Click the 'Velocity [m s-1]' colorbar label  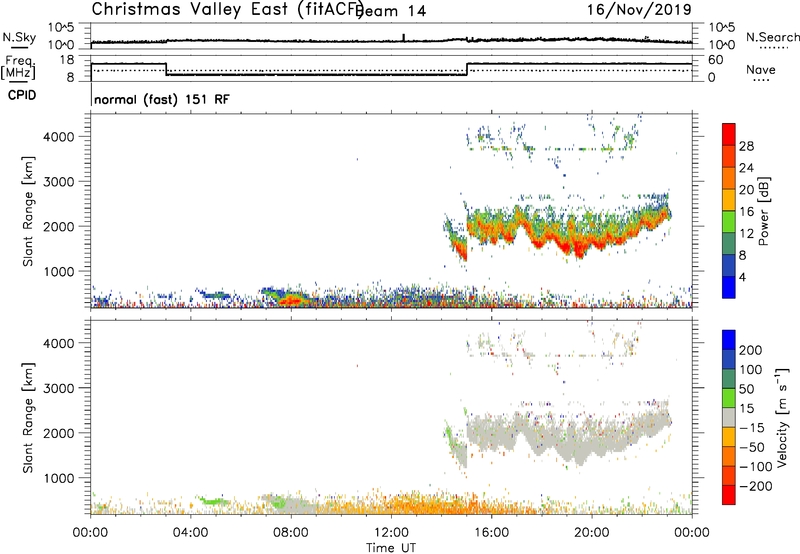click(782, 417)
